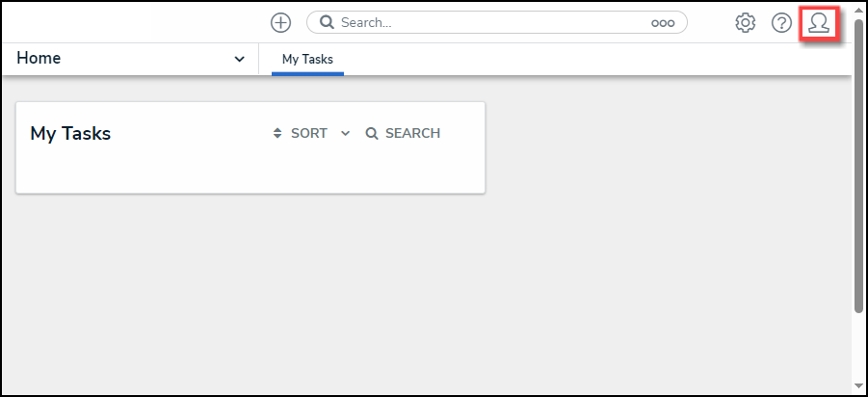Open the user profile icon
Viewport: 868px width, 397px height.
(x=819, y=22)
